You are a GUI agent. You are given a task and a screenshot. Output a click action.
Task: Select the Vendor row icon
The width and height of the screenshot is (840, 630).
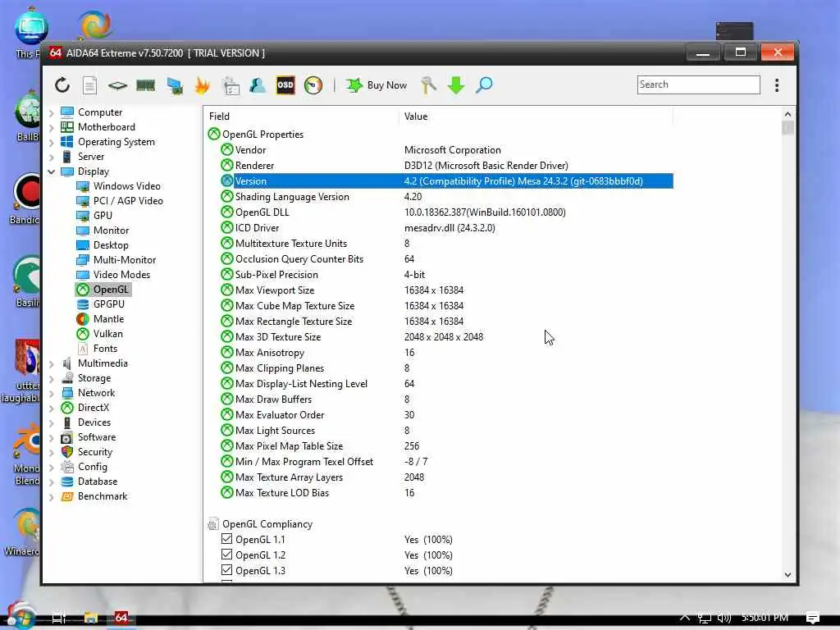tap(227, 150)
